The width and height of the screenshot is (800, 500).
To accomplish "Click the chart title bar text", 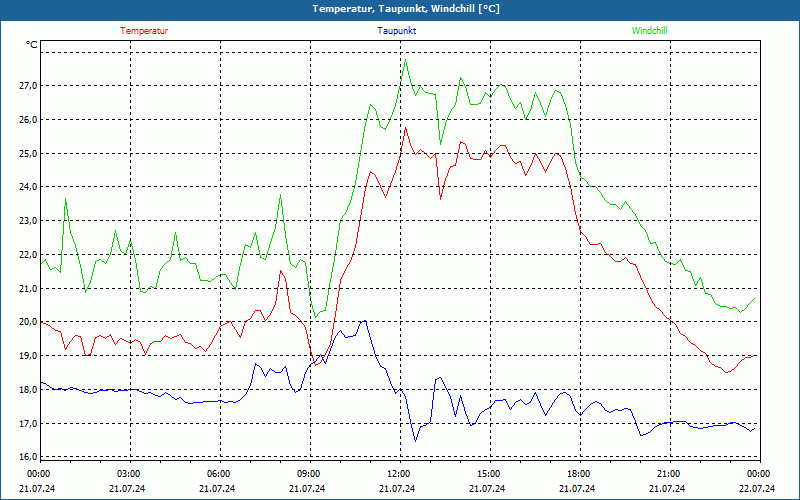I will (x=406, y=9).
